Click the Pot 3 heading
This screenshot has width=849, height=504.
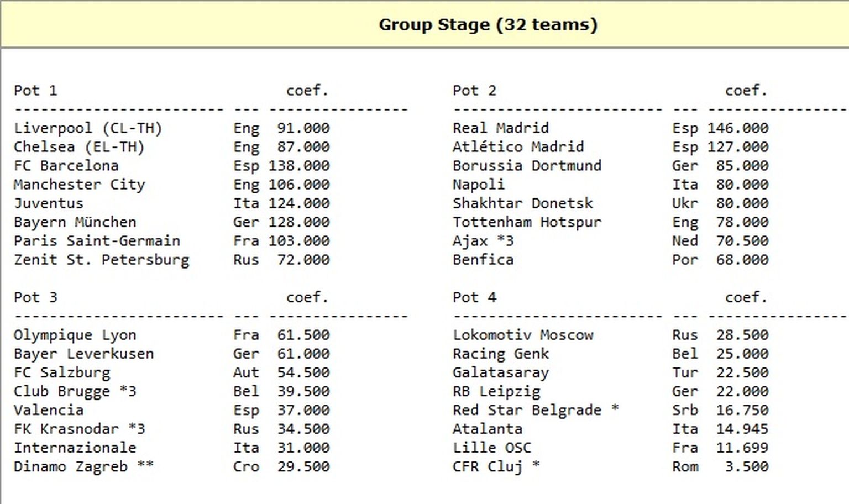pos(35,297)
